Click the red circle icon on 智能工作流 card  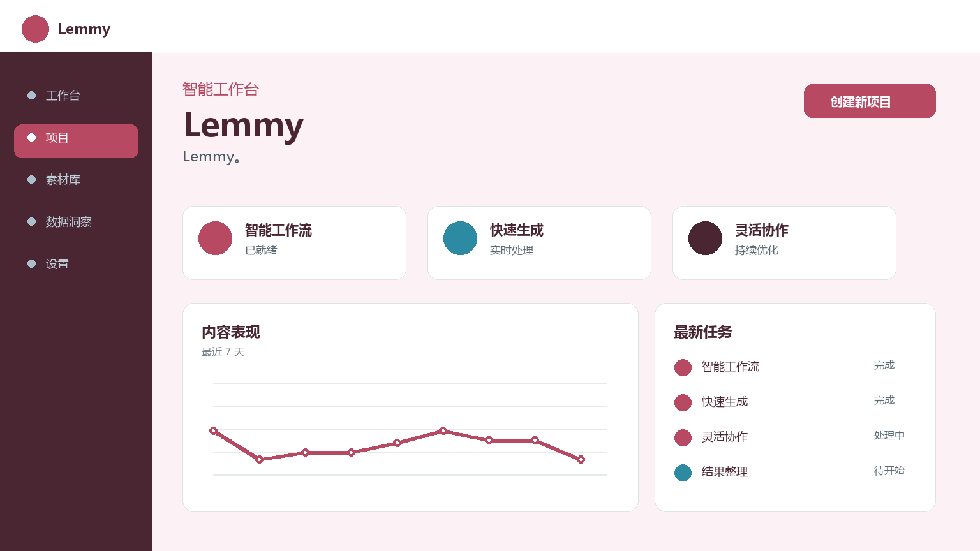(x=215, y=238)
